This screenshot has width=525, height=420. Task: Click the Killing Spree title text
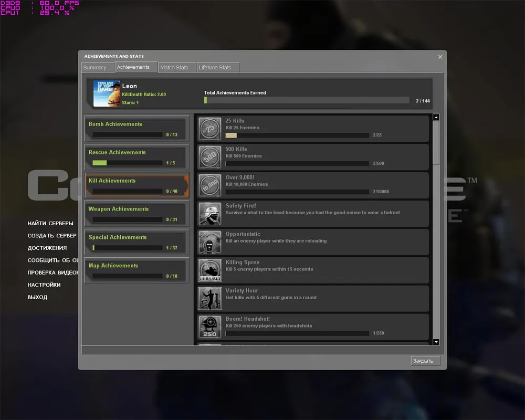(x=243, y=262)
